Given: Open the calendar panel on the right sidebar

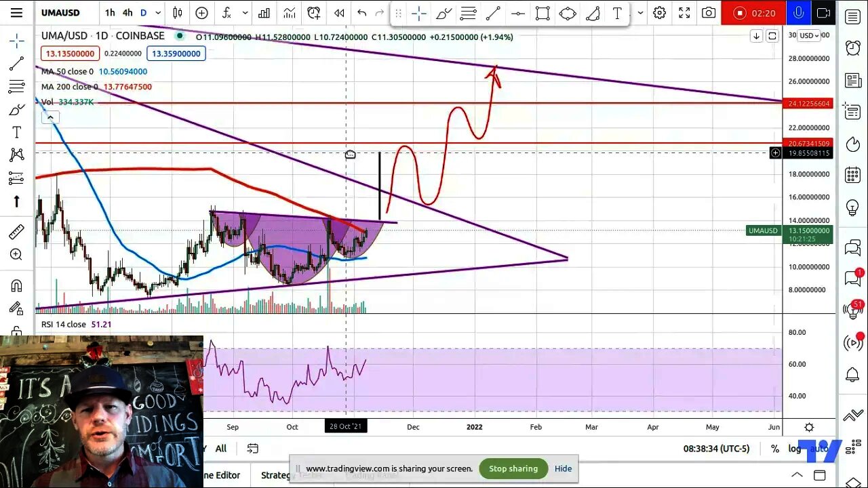Looking at the screenshot, I should pos(852,175).
